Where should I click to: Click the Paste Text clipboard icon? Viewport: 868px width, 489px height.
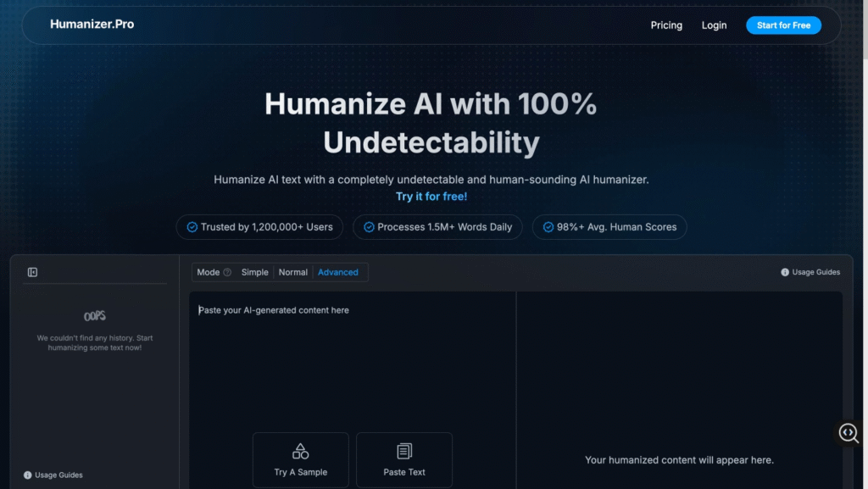coord(404,451)
